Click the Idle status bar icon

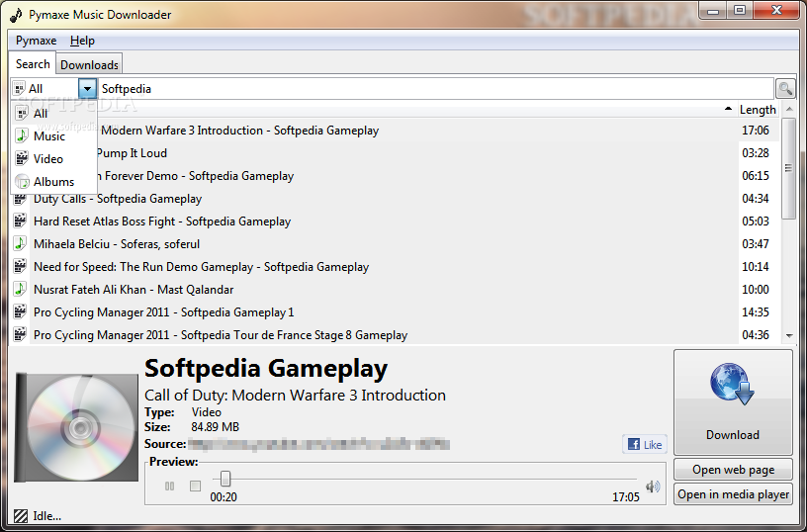point(21,515)
